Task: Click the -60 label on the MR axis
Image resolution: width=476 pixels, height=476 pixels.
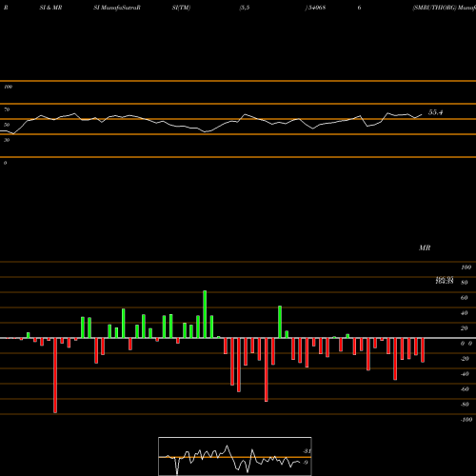Action: (465, 389)
